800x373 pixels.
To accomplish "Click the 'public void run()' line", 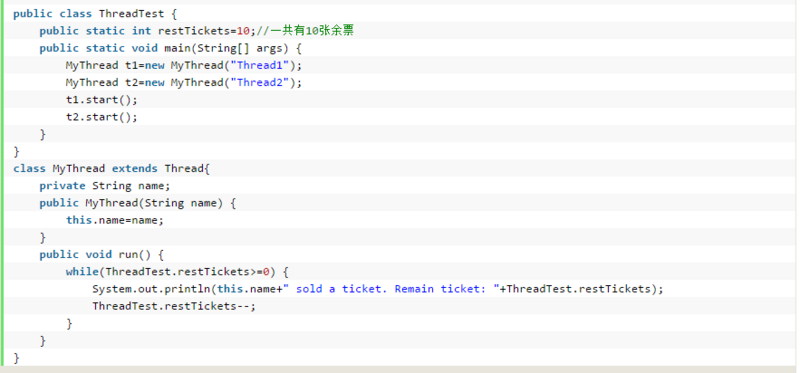I will point(102,255).
